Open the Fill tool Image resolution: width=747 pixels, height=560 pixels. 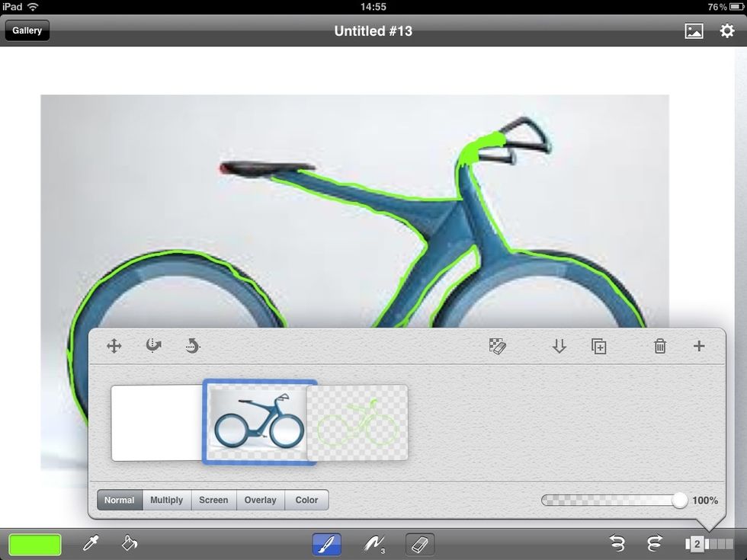(x=128, y=543)
